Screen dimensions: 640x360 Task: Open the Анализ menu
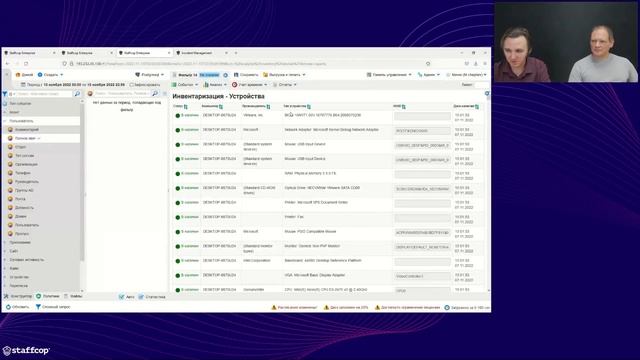(x=215, y=84)
